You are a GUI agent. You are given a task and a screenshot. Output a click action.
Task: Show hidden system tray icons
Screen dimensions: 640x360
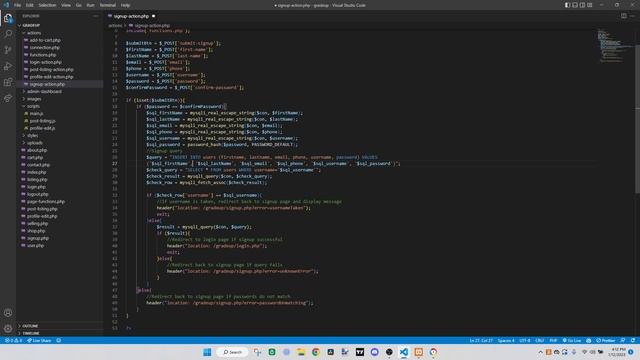click(540, 352)
